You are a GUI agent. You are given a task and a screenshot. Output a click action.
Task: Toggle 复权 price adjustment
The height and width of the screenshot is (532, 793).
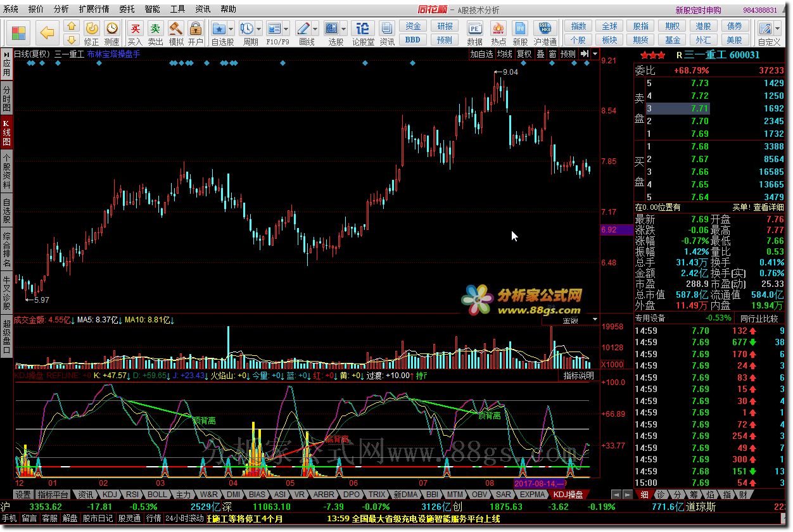[524, 54]
